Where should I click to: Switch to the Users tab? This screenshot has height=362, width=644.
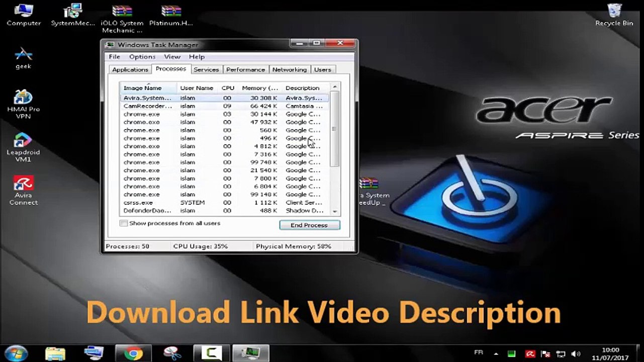(x=323, y=70)
